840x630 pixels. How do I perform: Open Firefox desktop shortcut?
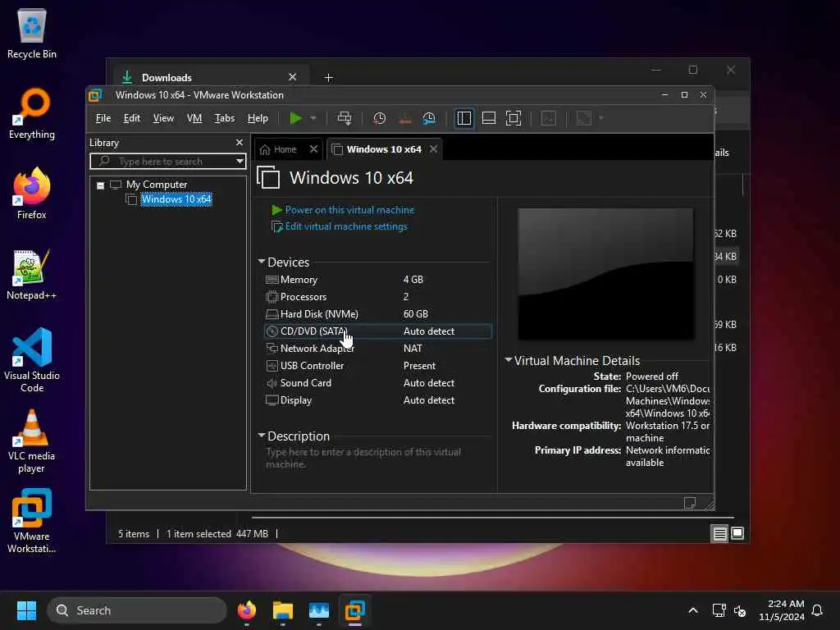click(32, 194)
